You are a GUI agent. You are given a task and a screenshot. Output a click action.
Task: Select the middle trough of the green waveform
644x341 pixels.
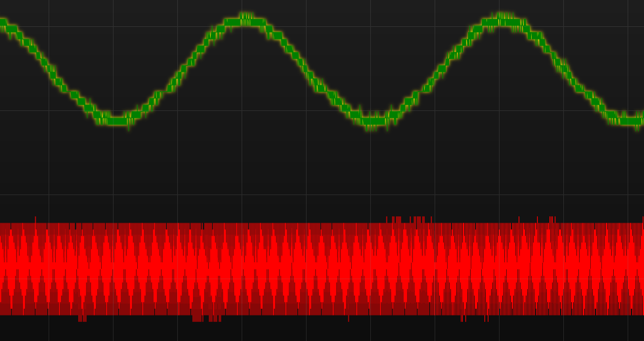374,121
